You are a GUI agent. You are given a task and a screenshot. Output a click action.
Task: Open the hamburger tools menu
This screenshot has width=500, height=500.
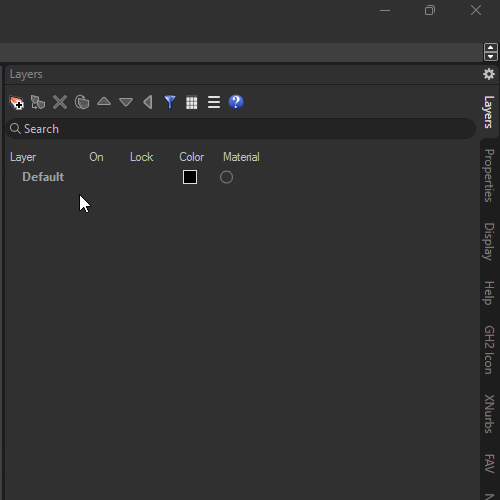(214, 102)
